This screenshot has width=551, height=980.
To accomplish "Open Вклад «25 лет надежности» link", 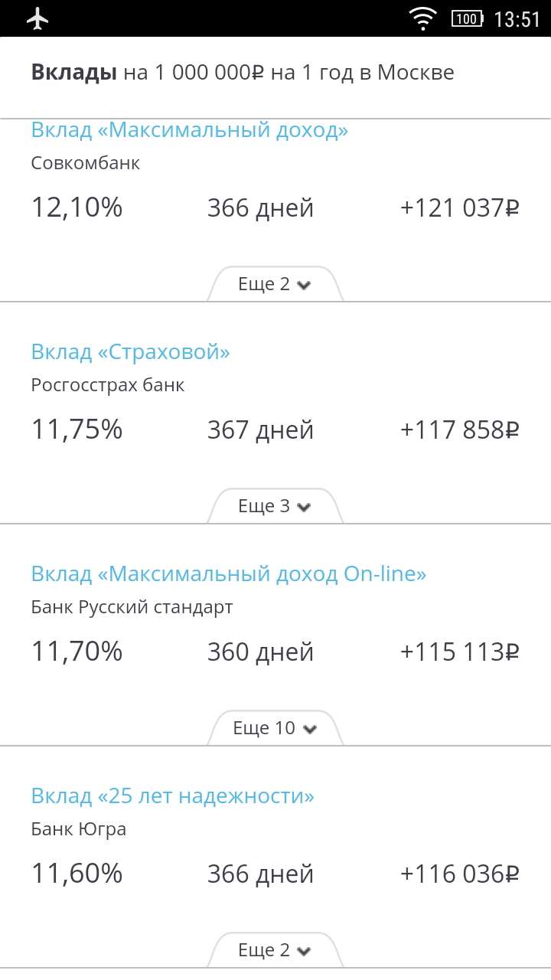I will point(173,796).
